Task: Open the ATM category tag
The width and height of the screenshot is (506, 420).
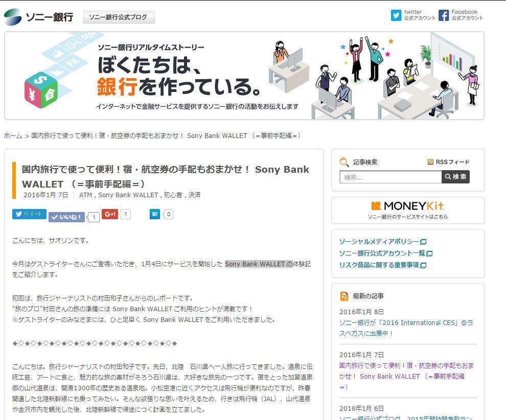Action: [85, 195]
